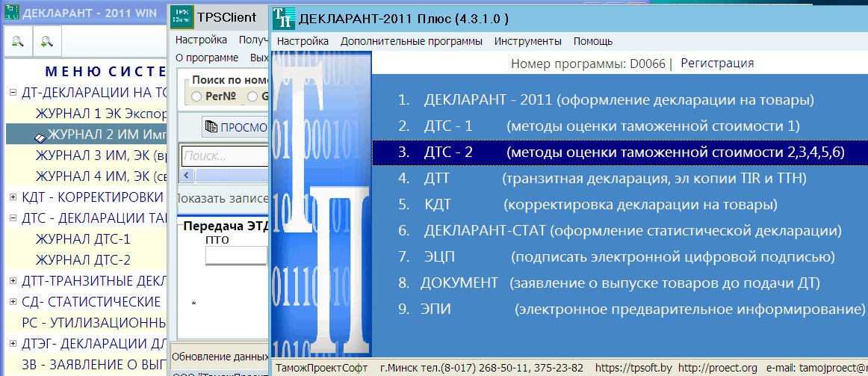The height and width of the screenshot is (376, 868).
Task: Click the TPSClient window title icon
Action: [182, 16]
